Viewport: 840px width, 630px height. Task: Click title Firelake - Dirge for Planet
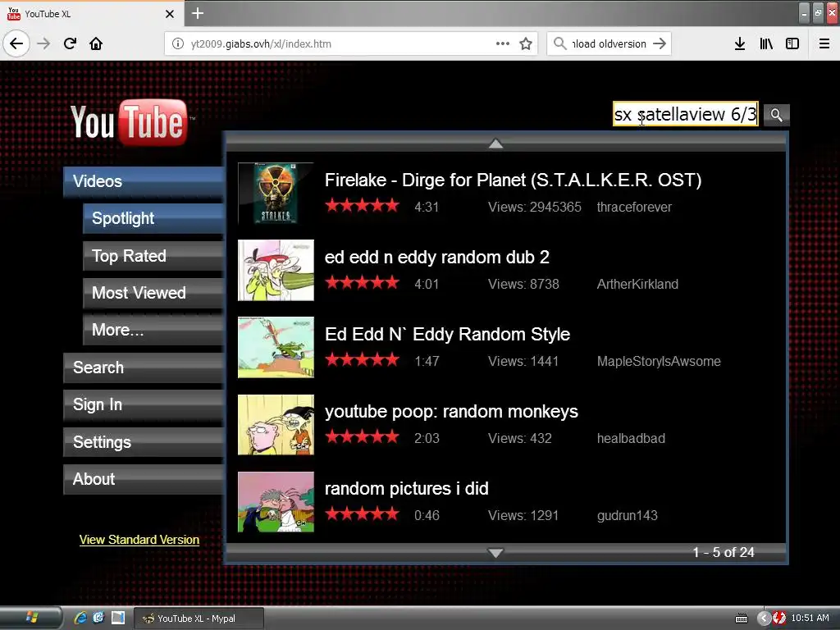click(513, 180)
